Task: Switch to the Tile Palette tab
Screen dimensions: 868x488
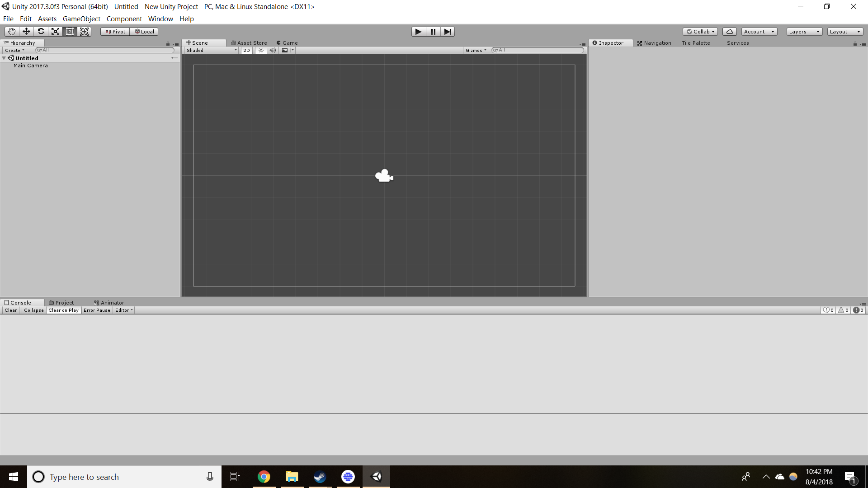Action: click(696, 43)
